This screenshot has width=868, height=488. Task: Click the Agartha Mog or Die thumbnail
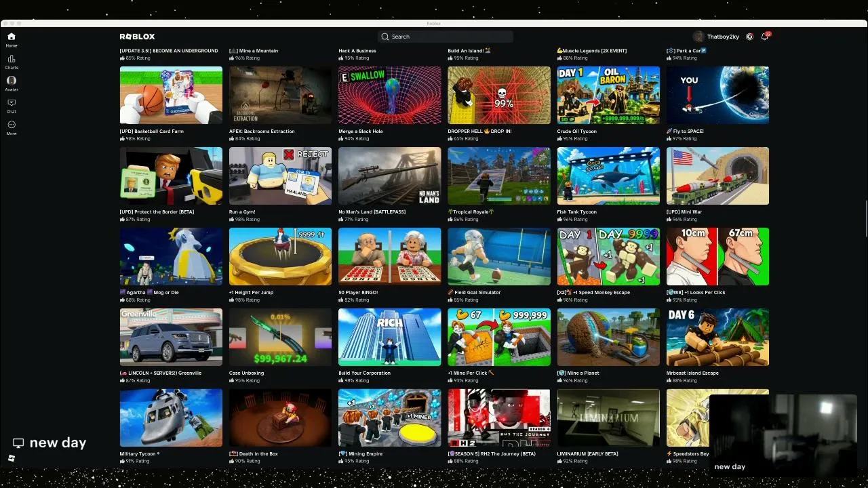click(x=171, y=256)
